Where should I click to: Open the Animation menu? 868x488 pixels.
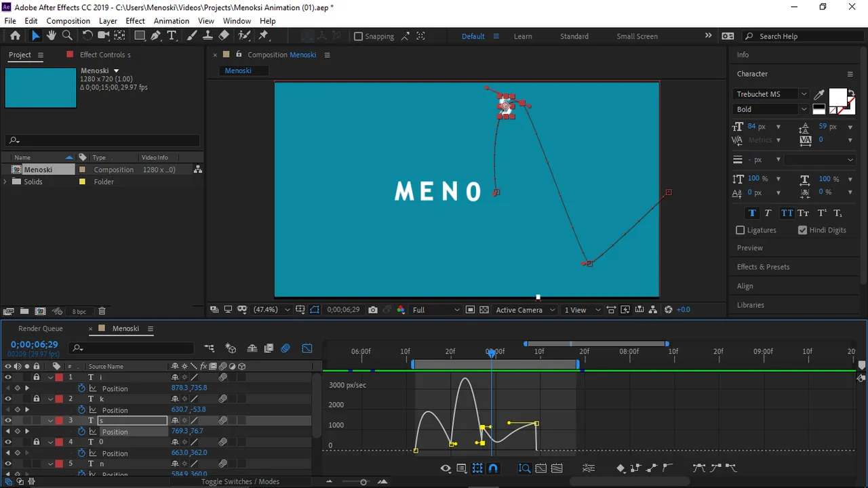tap(171, 21)
